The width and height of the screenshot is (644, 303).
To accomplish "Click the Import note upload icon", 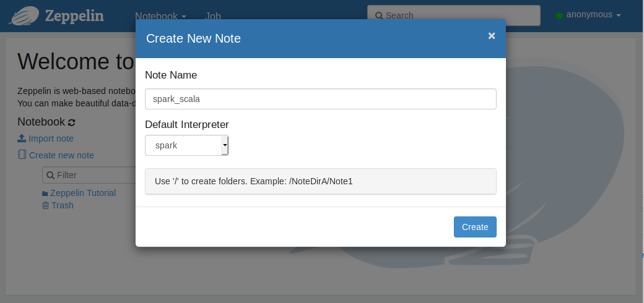I will point(22,138).
